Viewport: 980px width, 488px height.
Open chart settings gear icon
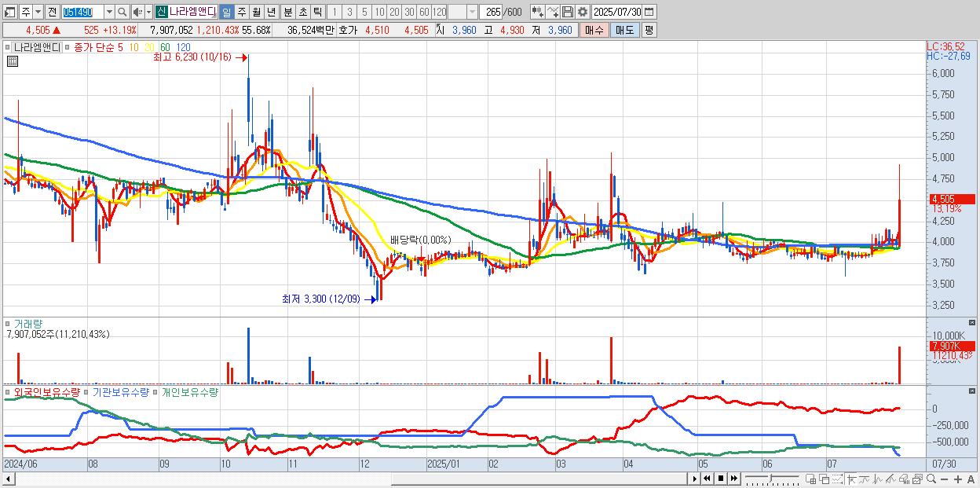[x=582, y=13]
